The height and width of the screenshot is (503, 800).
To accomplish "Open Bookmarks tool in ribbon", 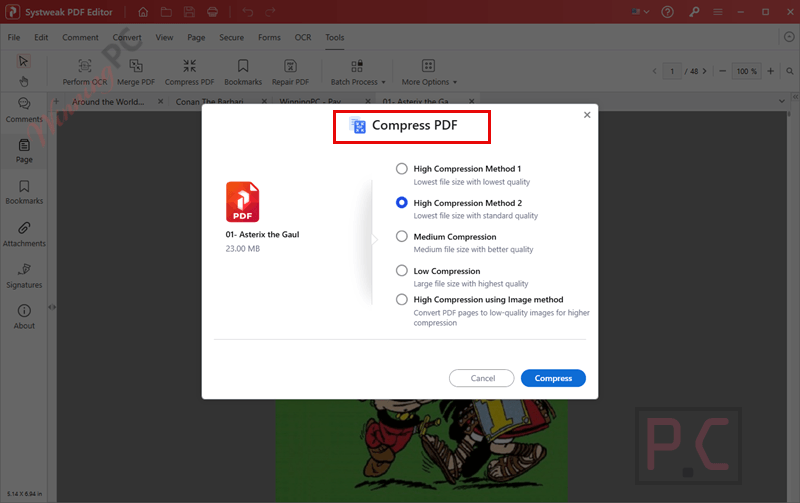I will click(x=243, y=72).
